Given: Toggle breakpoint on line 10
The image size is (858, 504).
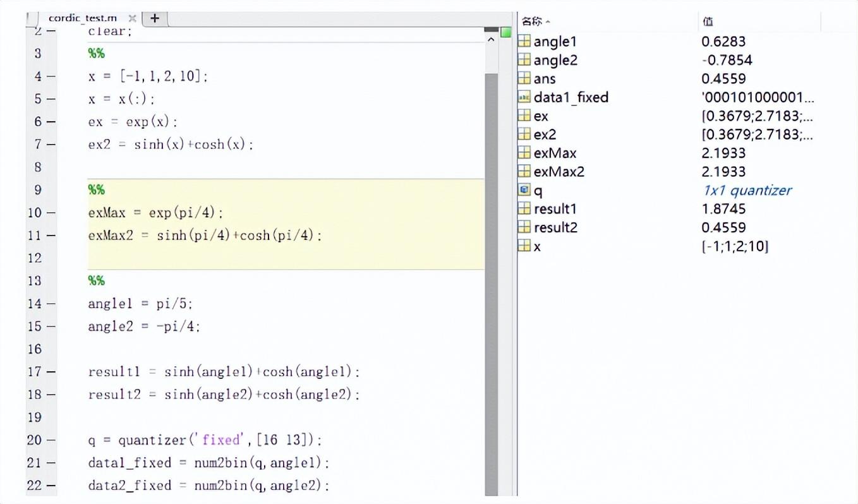Looking at the screenshot, I should point(51,213).
